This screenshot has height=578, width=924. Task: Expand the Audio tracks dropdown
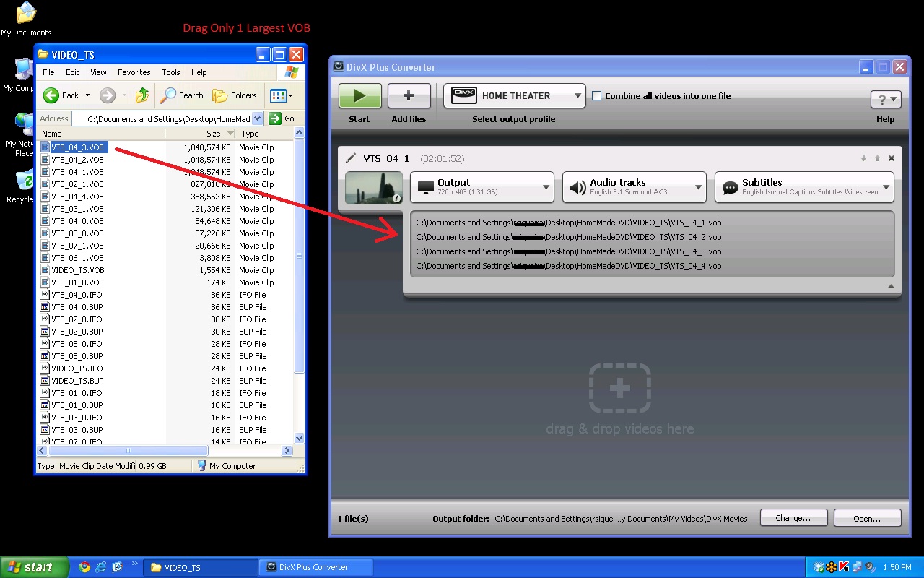[x=634, y=187]
